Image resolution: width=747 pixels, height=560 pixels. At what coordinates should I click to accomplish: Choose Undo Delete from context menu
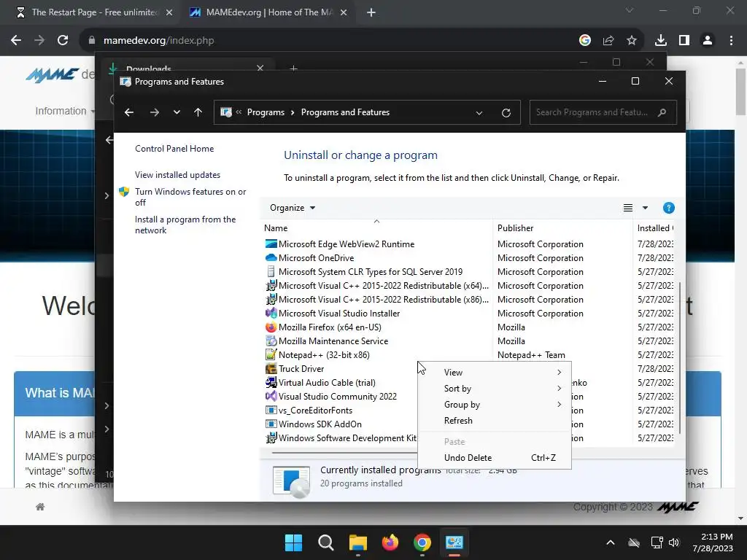(495, 458)
